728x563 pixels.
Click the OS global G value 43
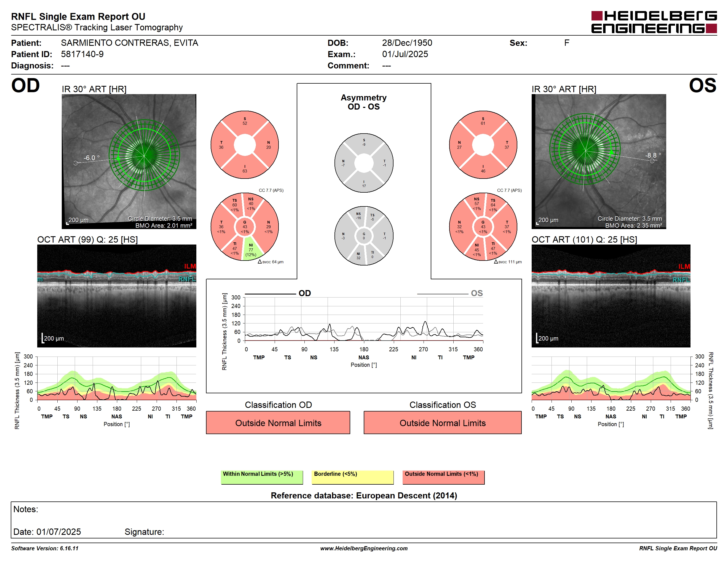(483, 227)
